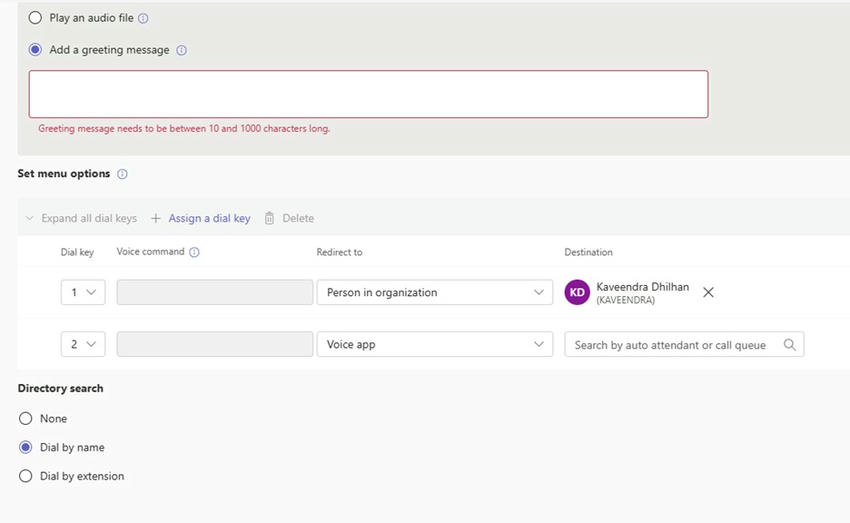Click the Voice command info icon
Image resolution: width=850 pixels, height=523 pixels.
(194, 252)
